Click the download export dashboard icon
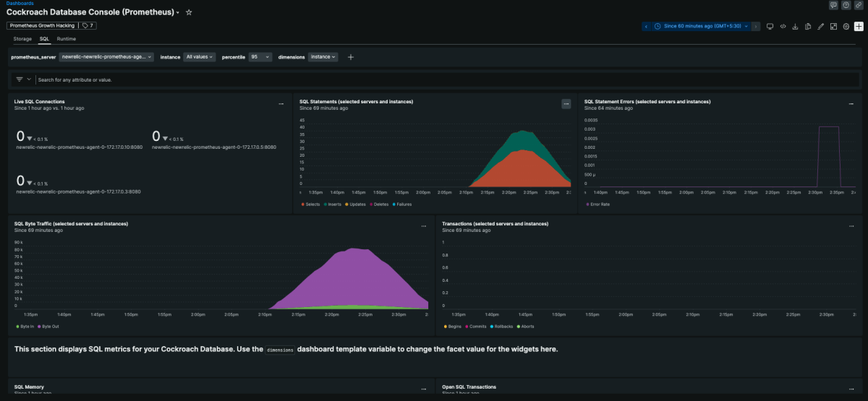Viewport: 868px width, 401px height. click(x=795, y=26)
